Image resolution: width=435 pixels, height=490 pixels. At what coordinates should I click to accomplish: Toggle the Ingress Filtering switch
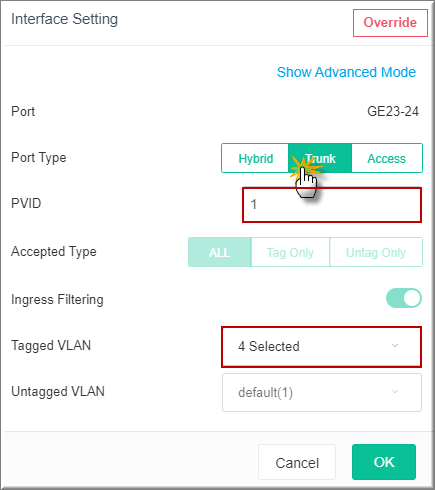click(404, 298)
